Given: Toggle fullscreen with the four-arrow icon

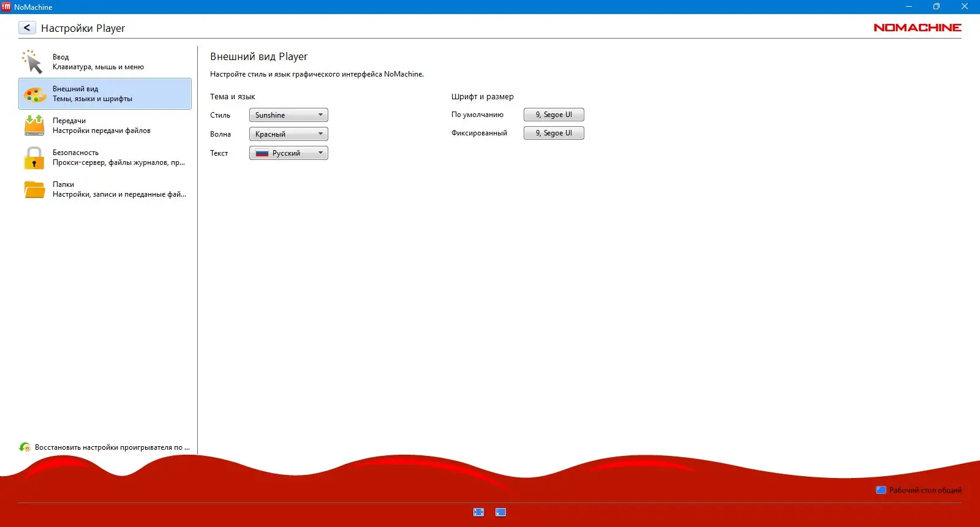Looking at the screenshot, I should 479,512.
